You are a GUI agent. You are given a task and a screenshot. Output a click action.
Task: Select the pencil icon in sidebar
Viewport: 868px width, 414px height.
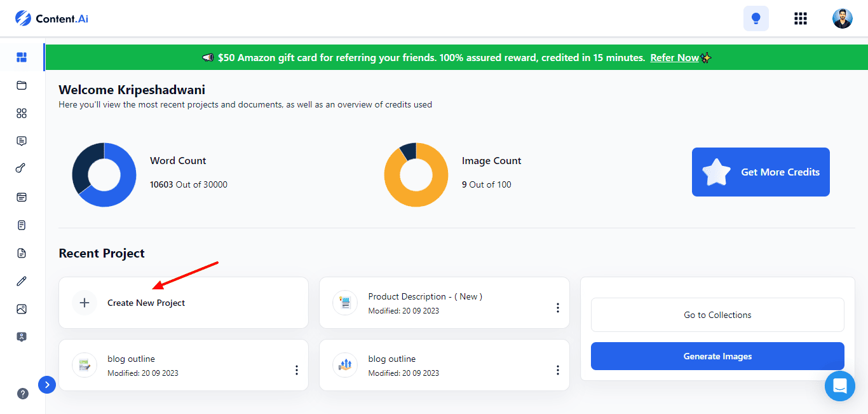click(22, 281)
